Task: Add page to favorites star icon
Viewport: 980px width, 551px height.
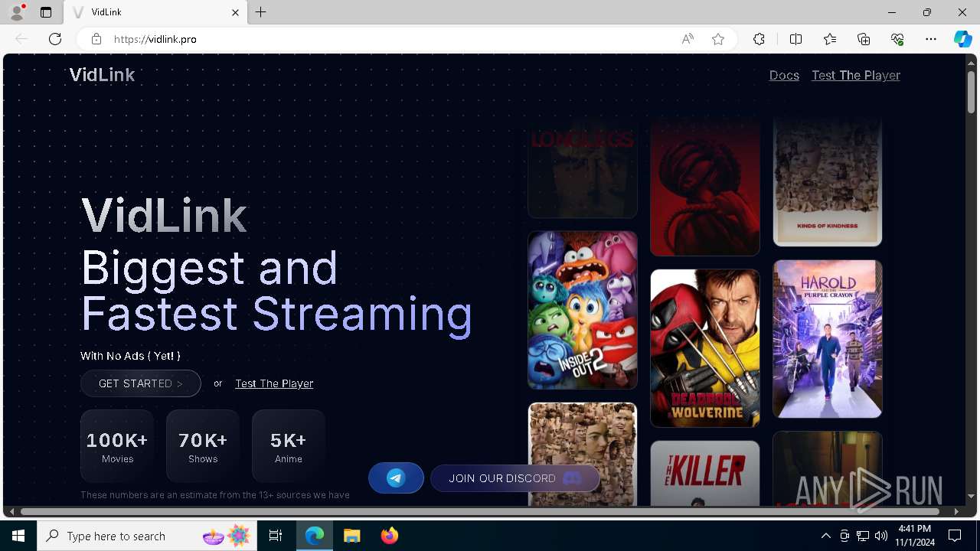Action: tap(718, 39)
